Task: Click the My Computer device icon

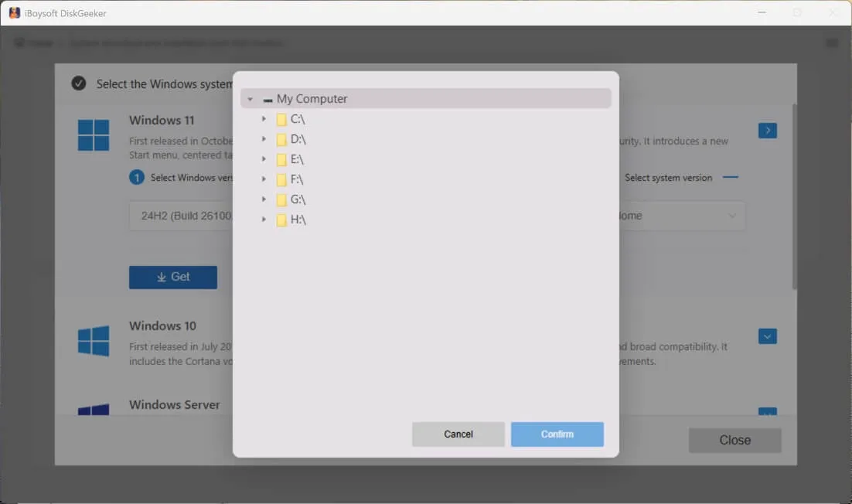Action: click(267, 98)
